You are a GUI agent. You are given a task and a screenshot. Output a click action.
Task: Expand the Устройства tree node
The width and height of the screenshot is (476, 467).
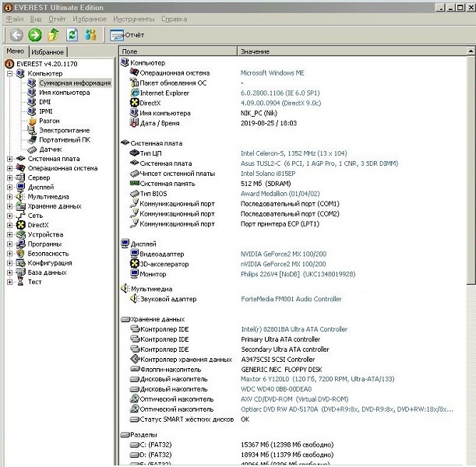(x=9, y=234)
